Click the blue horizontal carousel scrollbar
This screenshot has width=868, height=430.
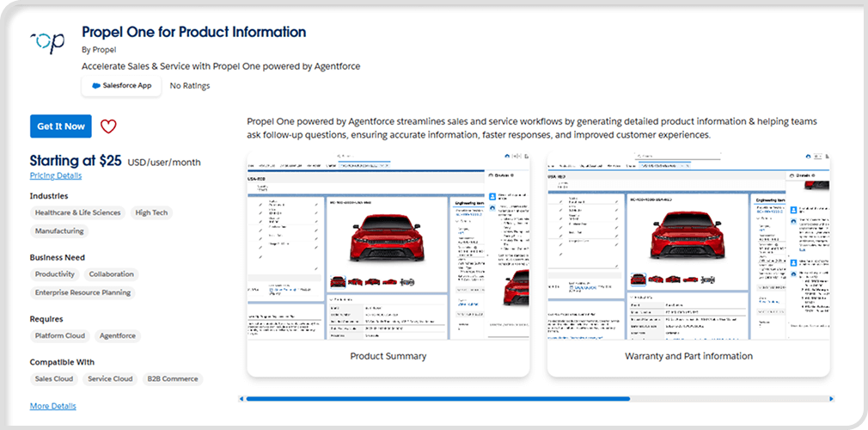[437, 399]
